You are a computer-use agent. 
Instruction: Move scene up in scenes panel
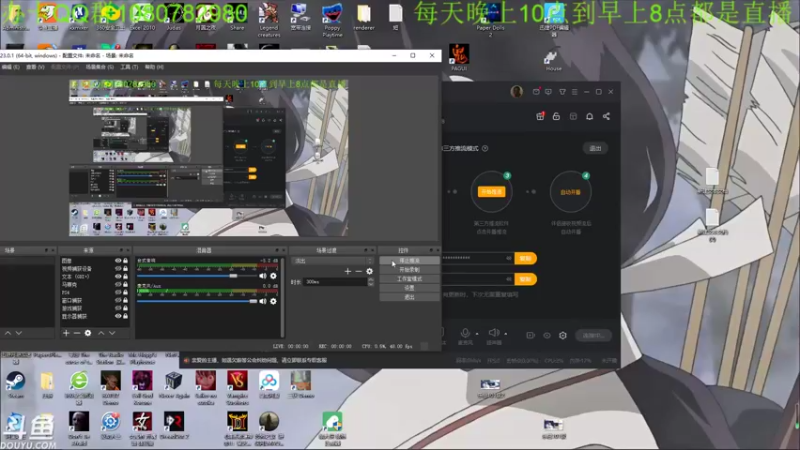pyautogui.click(x=8, y=333)
